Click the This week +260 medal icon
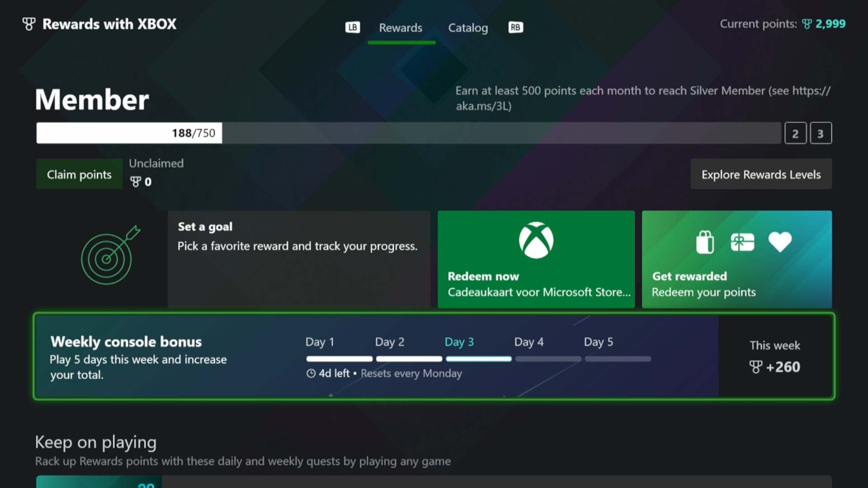The image size is (868, 488). [755, 367]
